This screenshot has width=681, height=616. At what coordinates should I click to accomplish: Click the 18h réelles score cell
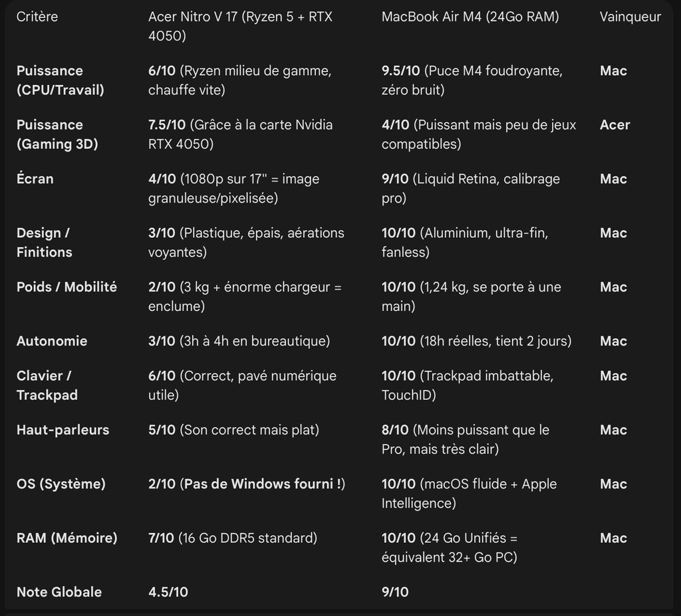(x=476, y=341)
